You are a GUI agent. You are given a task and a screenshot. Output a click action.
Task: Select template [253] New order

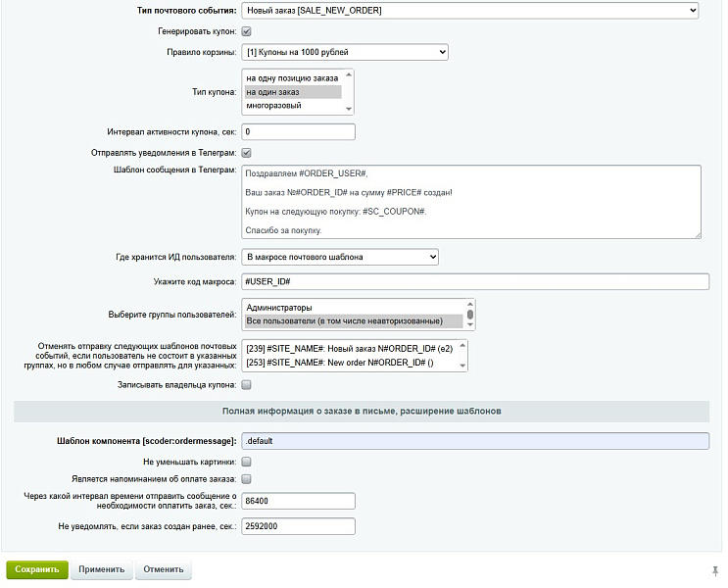350,363
